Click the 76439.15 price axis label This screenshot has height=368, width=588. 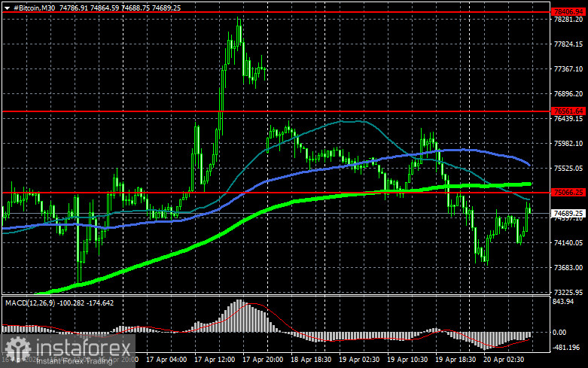(x=568, y=119)
